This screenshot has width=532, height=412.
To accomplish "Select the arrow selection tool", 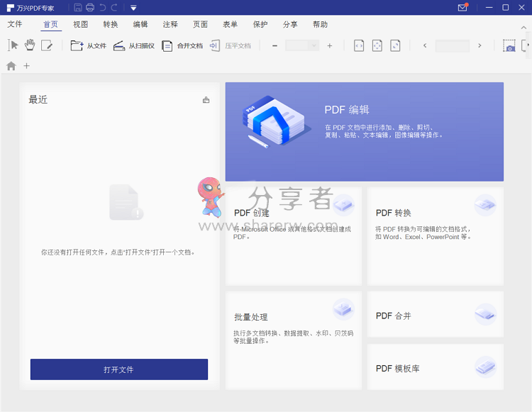I will coord(13,45).
